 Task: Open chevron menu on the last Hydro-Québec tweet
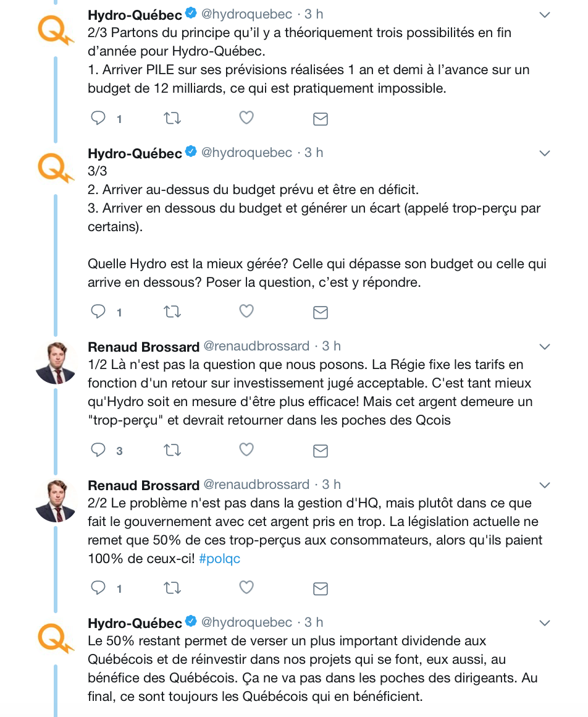(545, 622)
